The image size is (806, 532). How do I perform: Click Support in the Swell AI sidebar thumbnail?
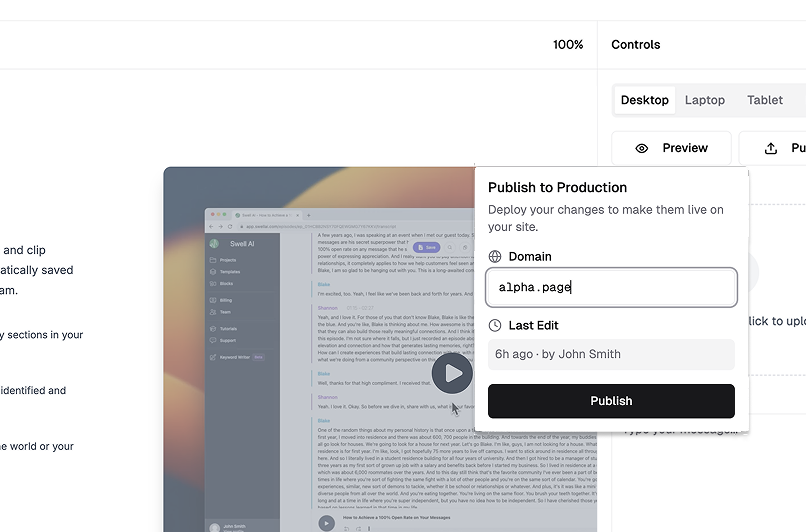pyautogui.click(x=222, y=341)
